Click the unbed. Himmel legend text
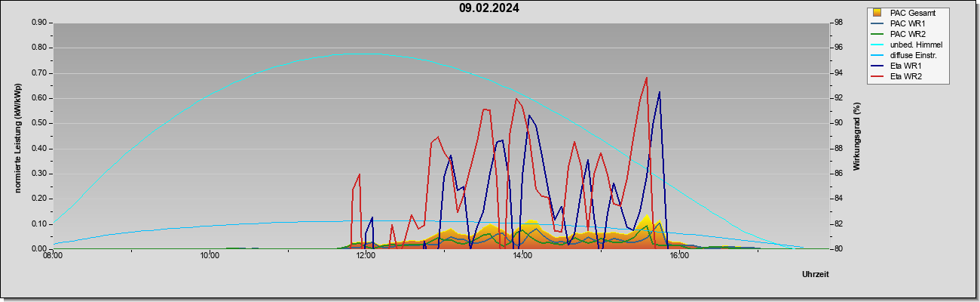Screen dimensions: 980x302 [x=916, y=45]
